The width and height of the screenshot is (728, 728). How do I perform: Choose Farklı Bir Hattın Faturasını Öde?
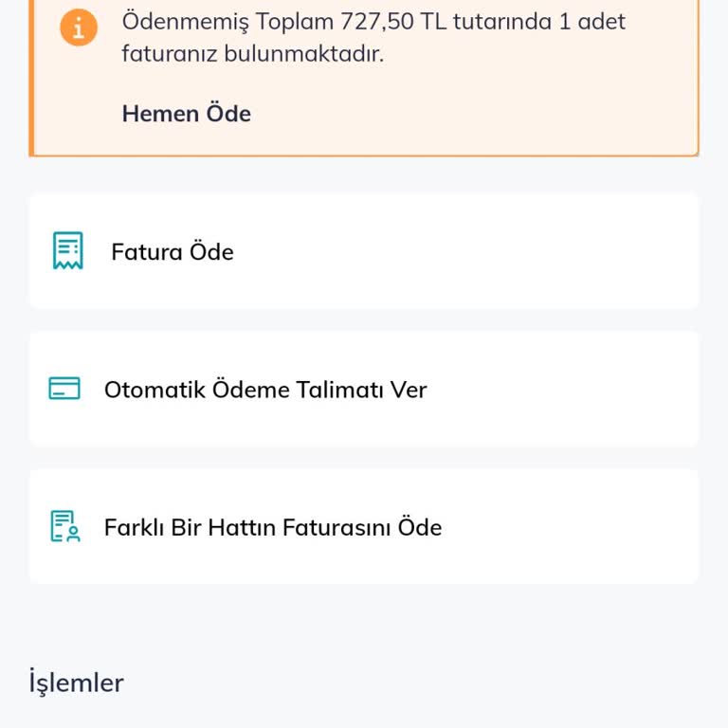364,526
